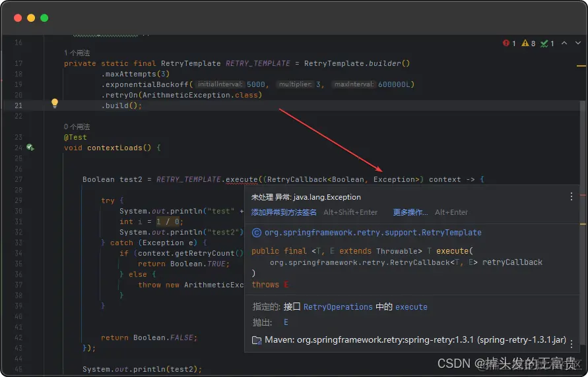Click return Boolean.FALSE; statement

(149, 337)
